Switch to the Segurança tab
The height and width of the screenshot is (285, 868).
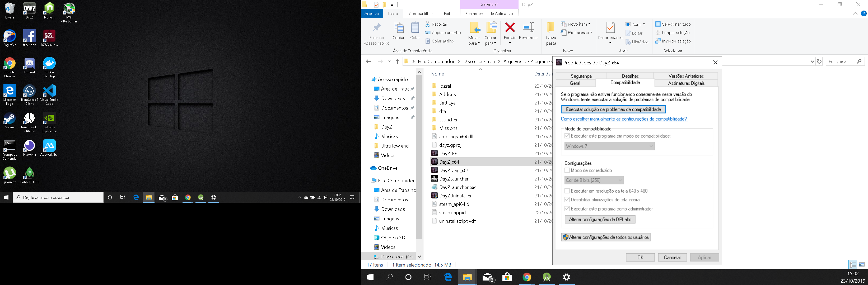[581, 76]
